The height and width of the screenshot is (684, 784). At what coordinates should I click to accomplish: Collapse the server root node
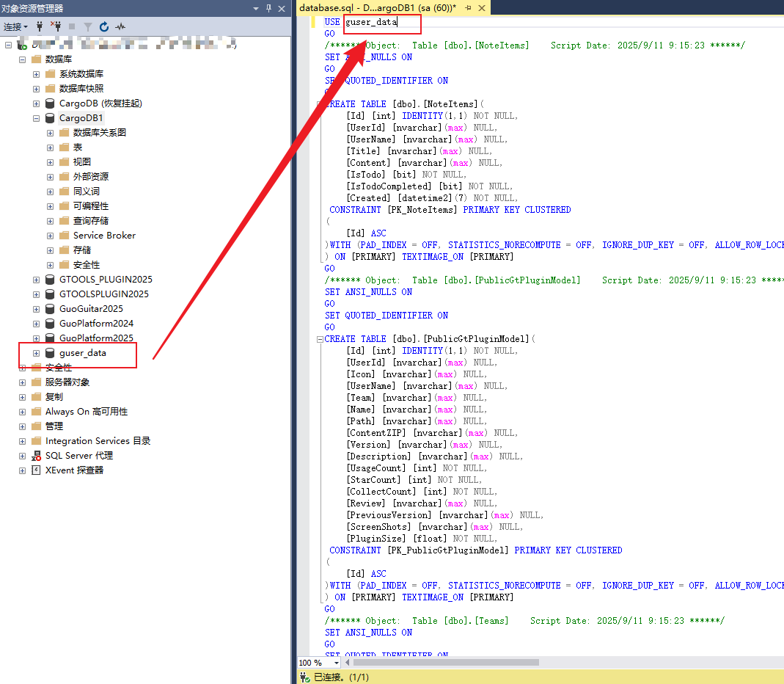pyautogui.click(x=8, y=45)
